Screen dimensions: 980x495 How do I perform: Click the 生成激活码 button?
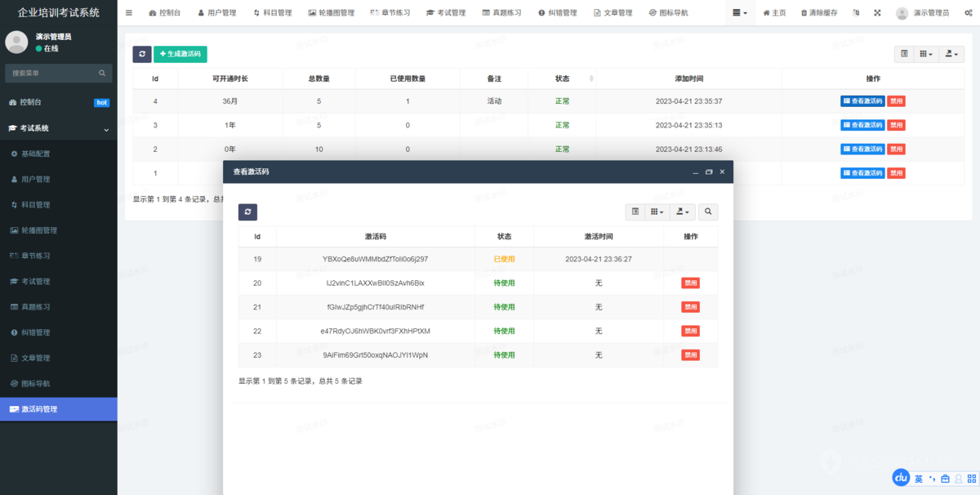tap(180, 53)
